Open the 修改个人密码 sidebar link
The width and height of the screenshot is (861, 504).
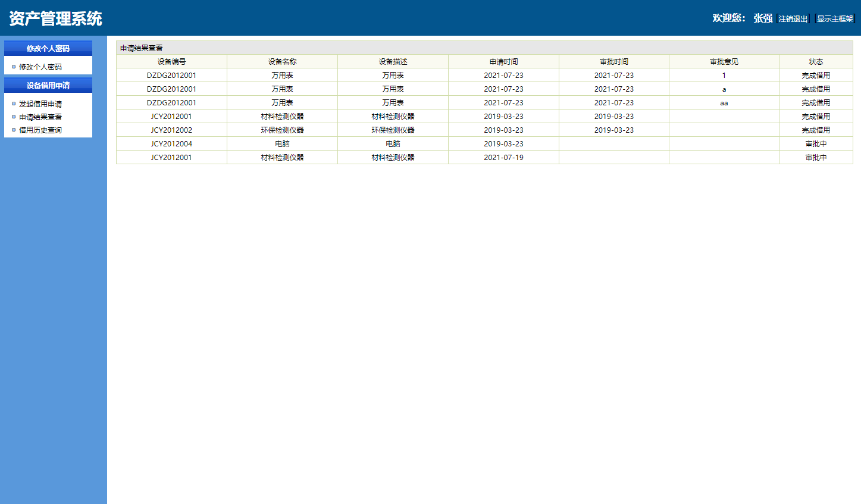40,67
